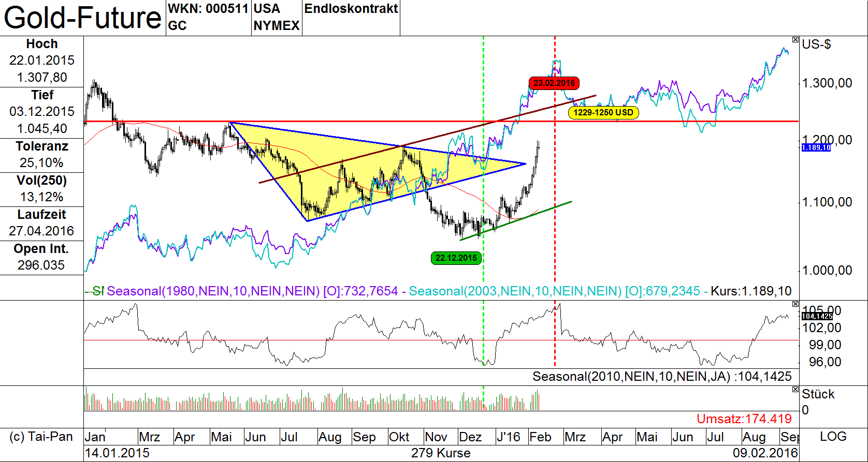Image resolution: width=868 pixels, height=462 pixels.
Task: Click the 96,00 indicator axis label
Action: 826,362
